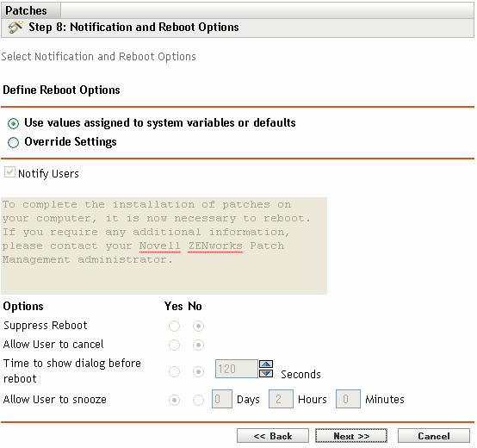Viewport: 477px width, 448px height.
Task: Click the snooze Days input field
Action: [x=222, y=399]
